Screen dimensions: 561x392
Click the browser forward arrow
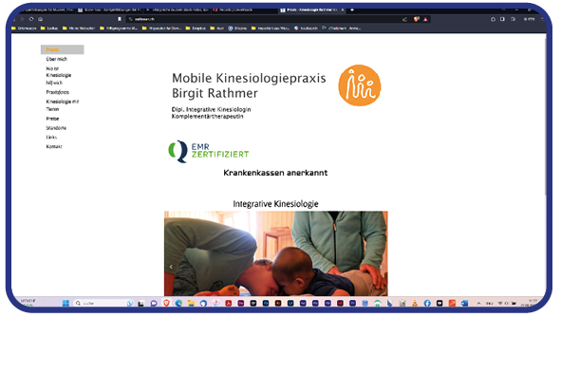click(x=22, y=19)
